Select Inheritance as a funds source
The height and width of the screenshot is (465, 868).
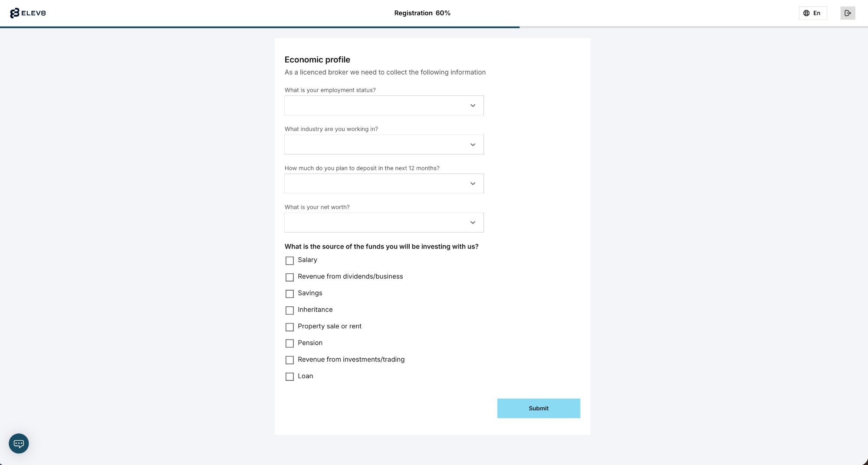289,310
